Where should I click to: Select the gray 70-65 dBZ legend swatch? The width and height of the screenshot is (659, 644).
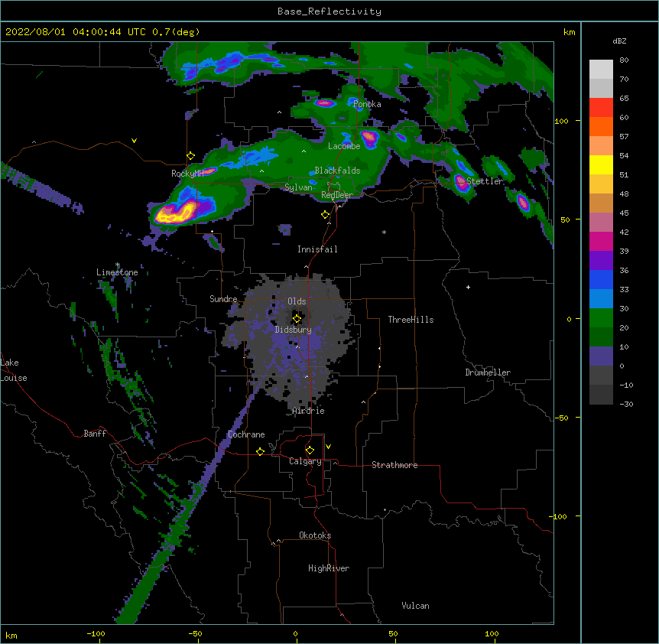pyautogui.click(x=601, y=88)
